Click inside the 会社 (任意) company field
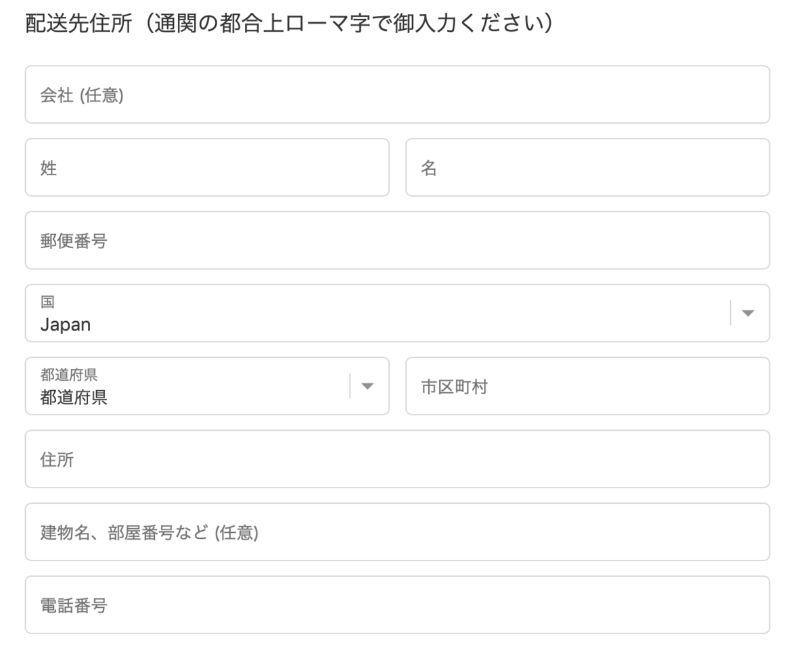Screen dimensions: 812x664 click(x=397, y=95)
